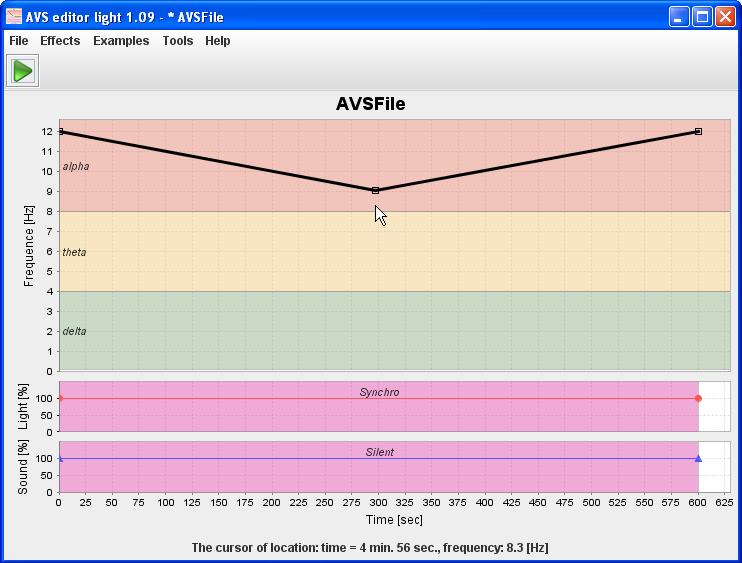This screenshot has height=563, width=742.
Task: Open the Help menu
Action: click(x=217, y=41)
